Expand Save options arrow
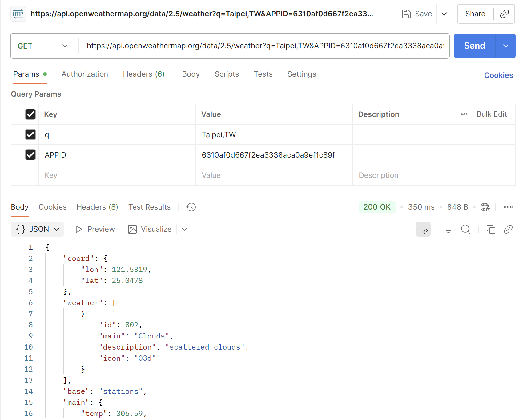 (444, 14)
